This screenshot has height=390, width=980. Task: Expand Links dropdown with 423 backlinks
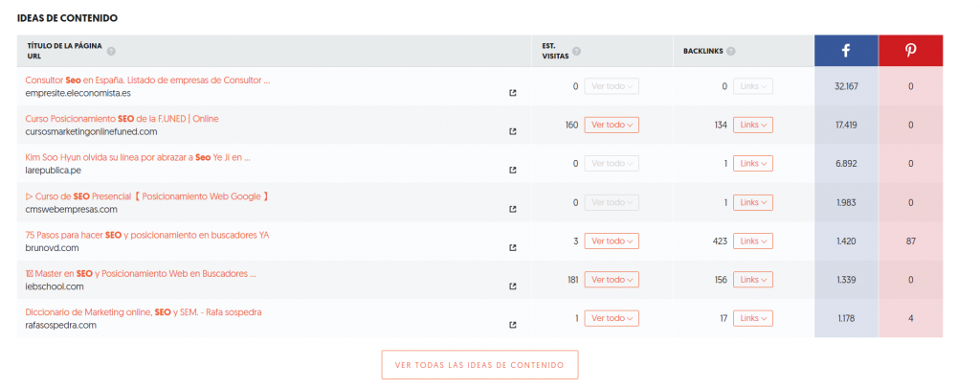[752, 241]
